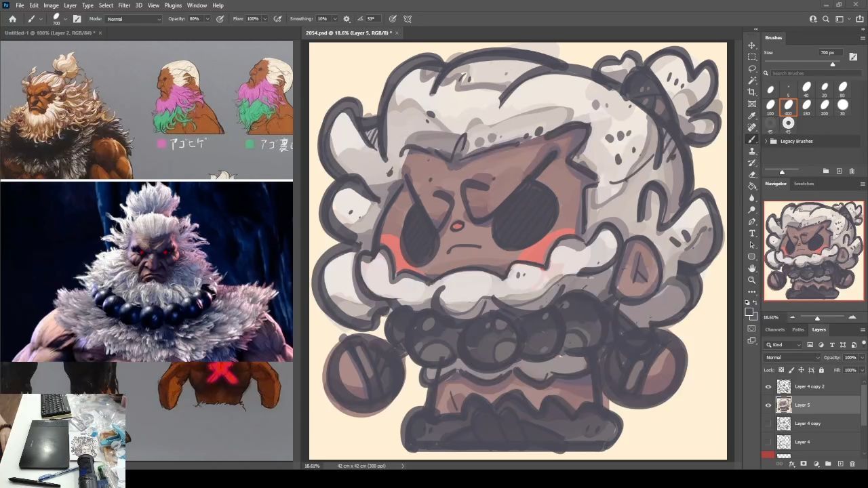The width and height of the screenshot is (868, 488).
Task: Hide Layer 4 copy 2 visibility eye
Action: coord(768,386)
